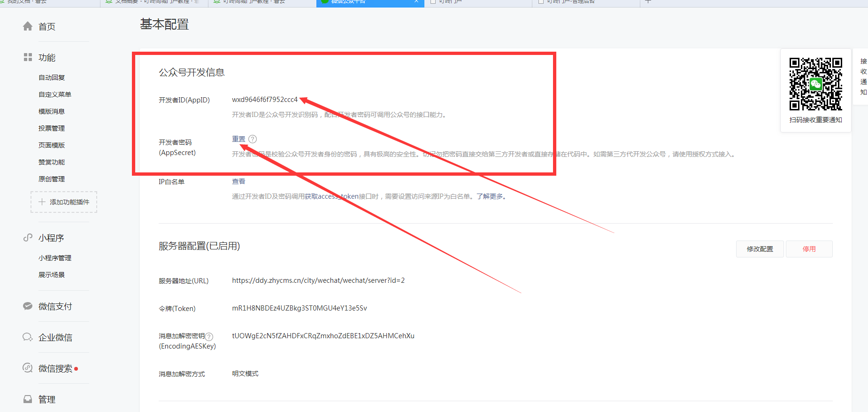Viewport: 868px width, 412px height.
Task: Click AppID value wxd9646f6f7952ccc4
Action: (265, 100)
